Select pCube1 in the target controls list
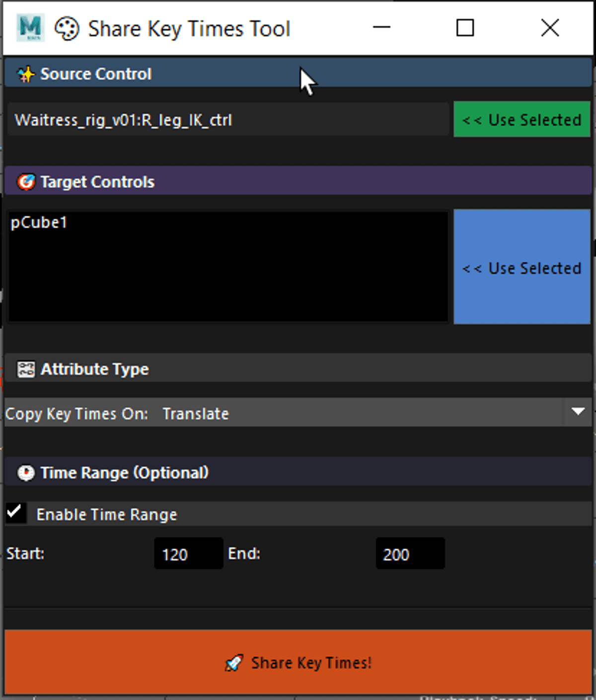This screenshot has height=700, width=596. point(39,223)
